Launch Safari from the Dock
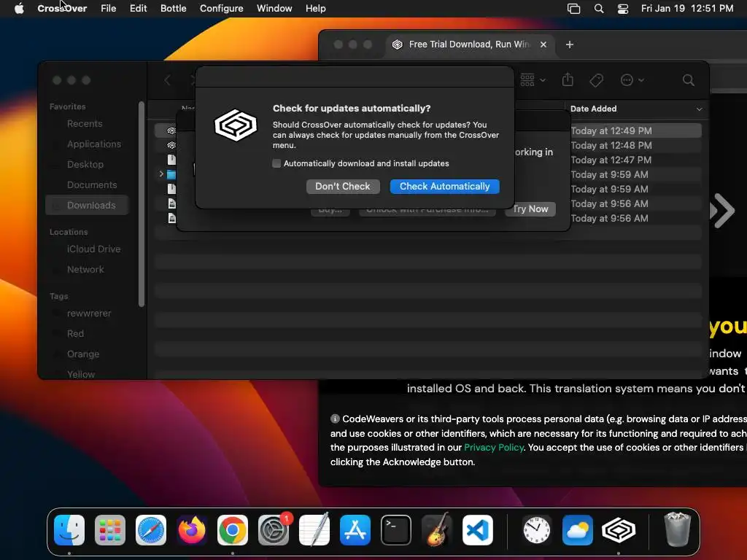This screenshot has width=747, height=560. coord(151,530)
